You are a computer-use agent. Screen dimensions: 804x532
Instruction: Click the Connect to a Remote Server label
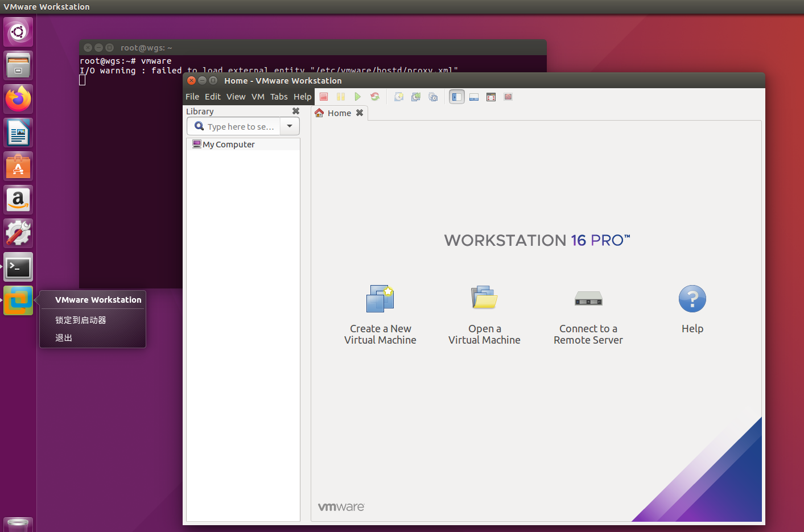point(588,335)
